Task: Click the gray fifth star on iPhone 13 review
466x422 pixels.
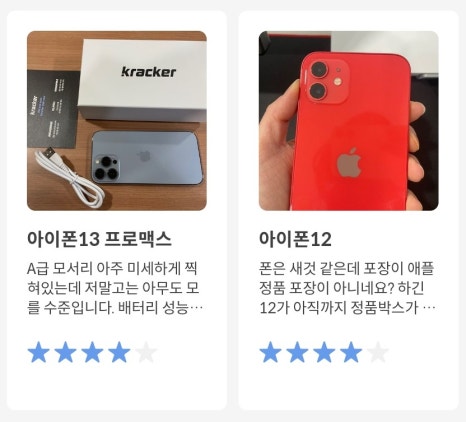Action: (x=146, y=352)
